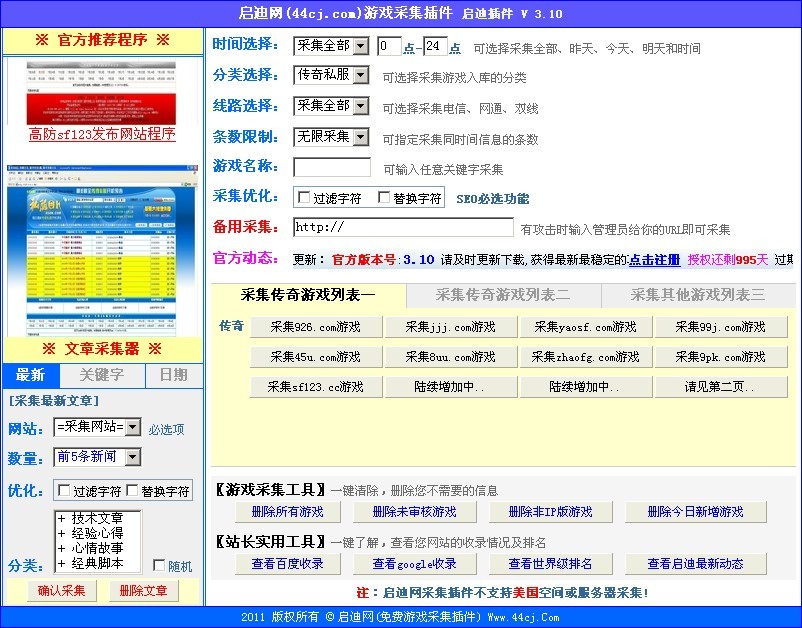Click the 查看百度收录 button
This screenshot has height=628, width=802.
(288, 562)
